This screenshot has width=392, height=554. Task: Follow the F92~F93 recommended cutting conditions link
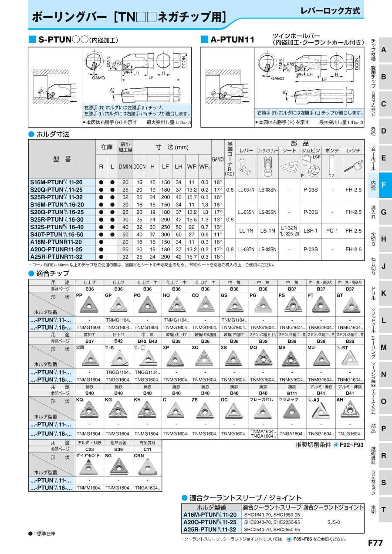348,445
